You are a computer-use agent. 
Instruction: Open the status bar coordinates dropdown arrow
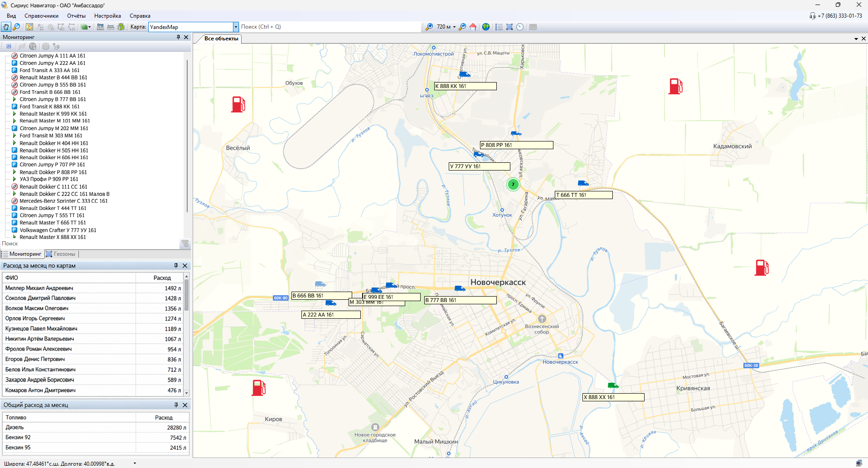click(x=135, y=463)
